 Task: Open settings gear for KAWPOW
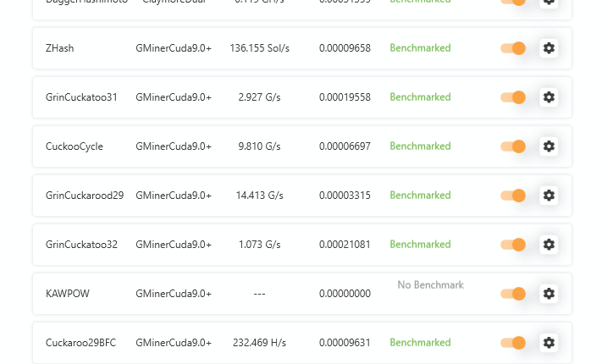549,294
